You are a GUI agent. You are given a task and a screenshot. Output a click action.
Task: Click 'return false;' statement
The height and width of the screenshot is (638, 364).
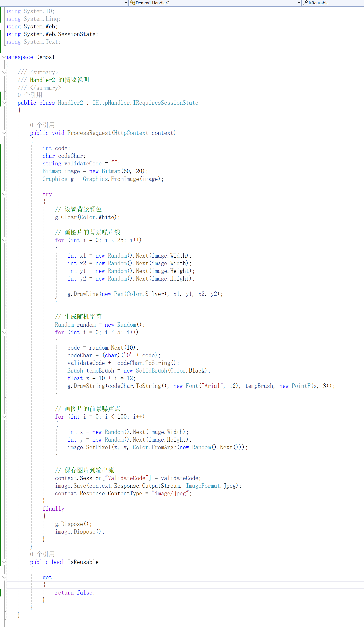pos(75,593)
